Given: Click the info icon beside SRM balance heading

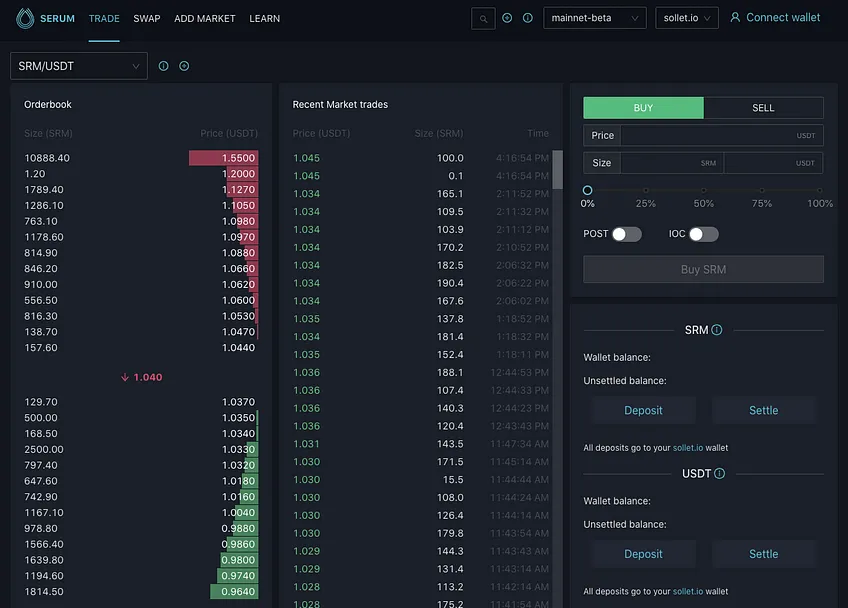Looking at the screenshot, I should [717, 330].
